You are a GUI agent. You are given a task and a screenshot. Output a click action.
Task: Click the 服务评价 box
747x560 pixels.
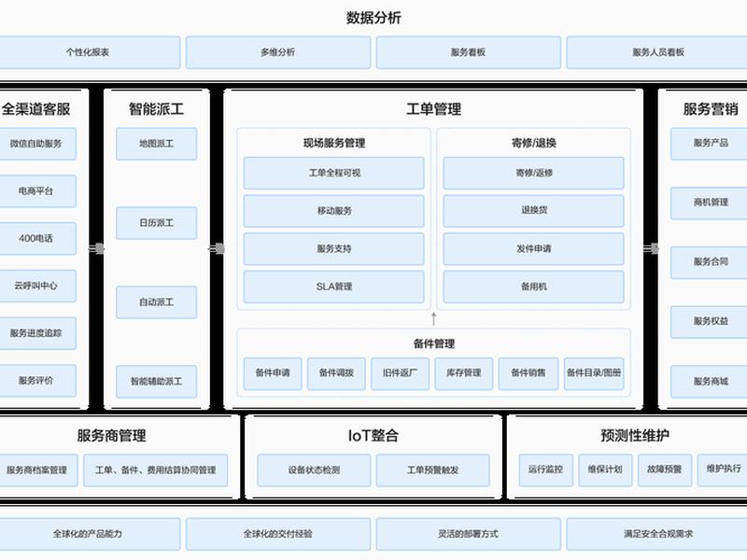coord(37,381)
